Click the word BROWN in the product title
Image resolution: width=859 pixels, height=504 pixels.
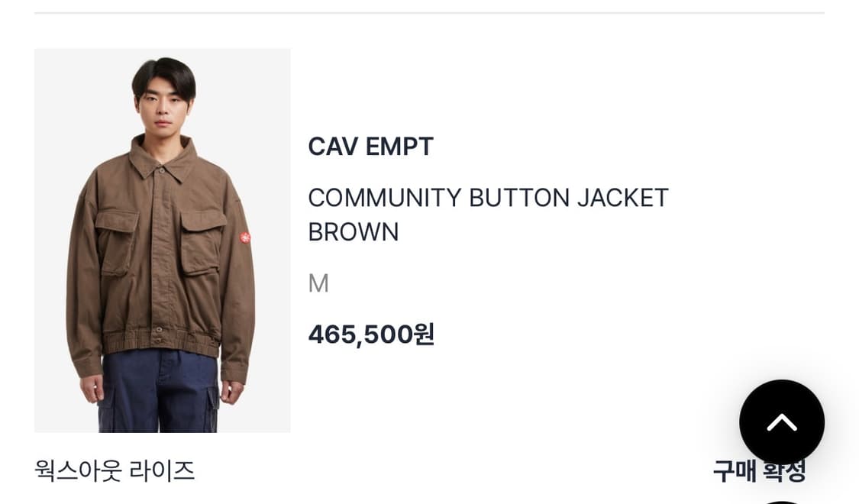[354, 231]
